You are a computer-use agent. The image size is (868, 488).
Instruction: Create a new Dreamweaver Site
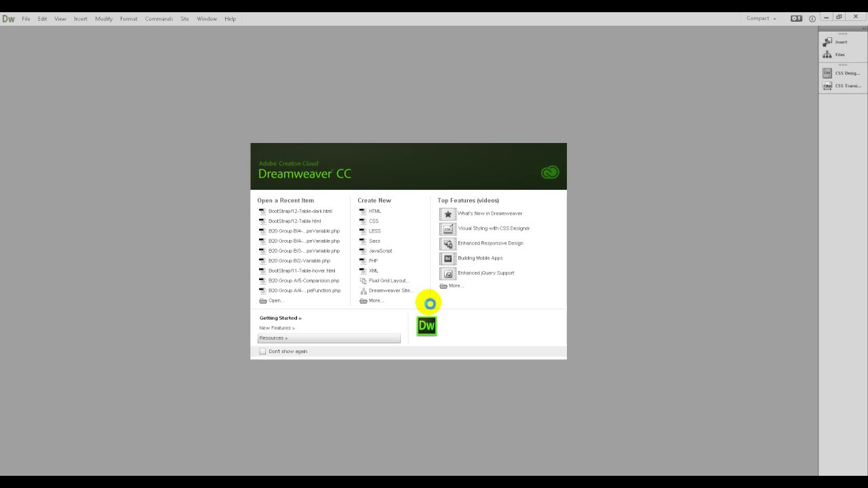(x=386, y=291)
